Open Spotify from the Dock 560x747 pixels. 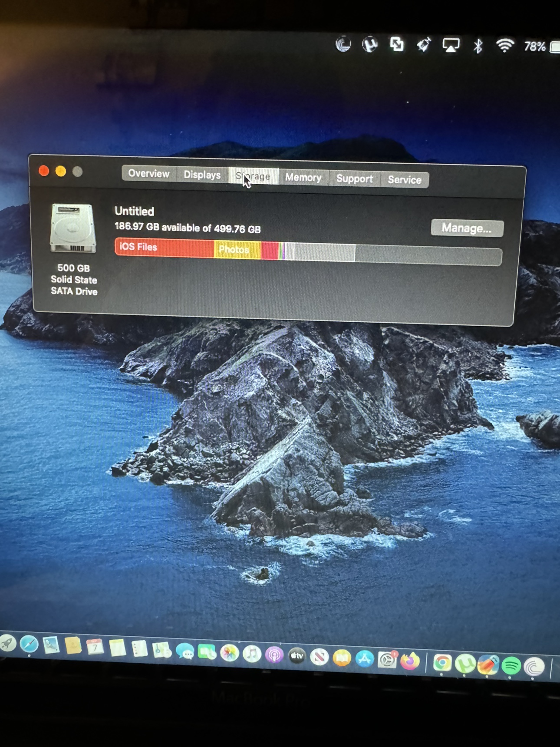pyautogui.click(x=511, y=666)
